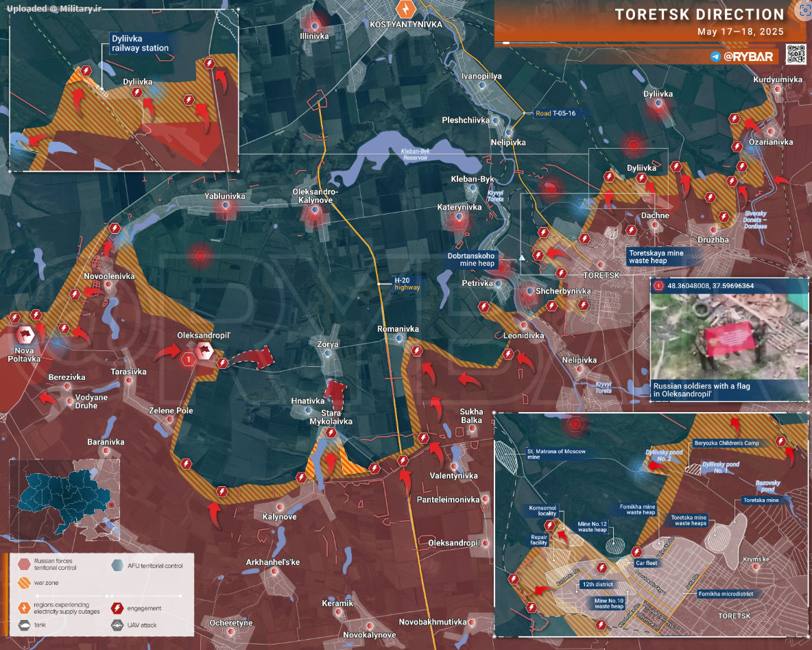Click the Sukha Balka label

471,416
